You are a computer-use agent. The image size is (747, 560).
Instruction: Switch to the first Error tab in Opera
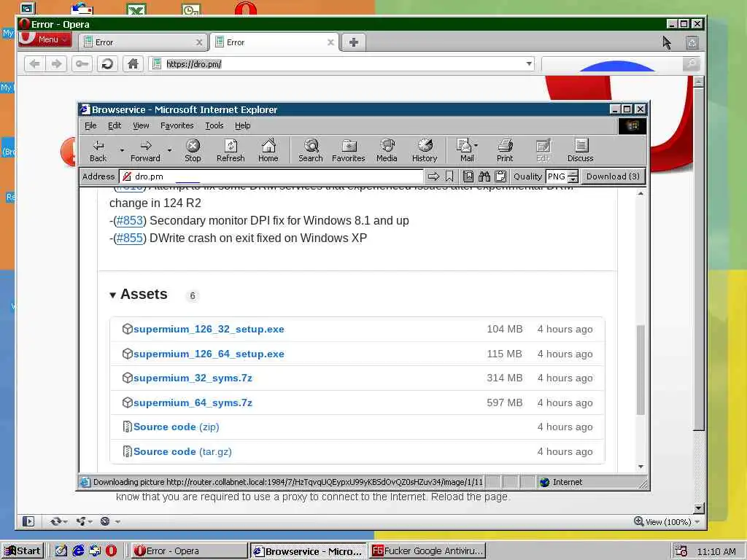pos(142,42)
